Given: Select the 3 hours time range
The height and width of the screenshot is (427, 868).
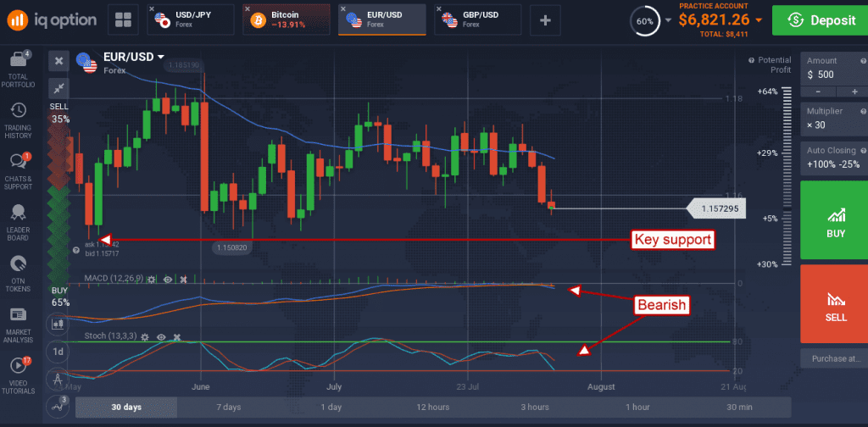Looking at the screenshot, I should [535, 407].
